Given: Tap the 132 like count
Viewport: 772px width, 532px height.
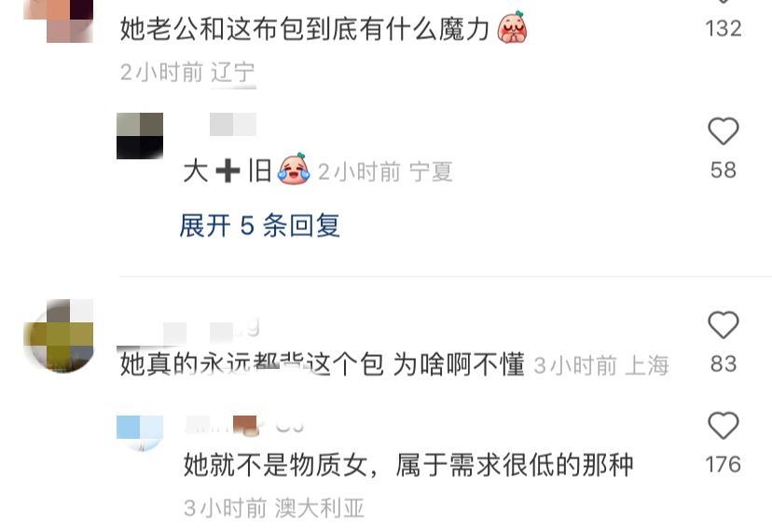Looking at the screenshot, I should [x=724, y=29].
